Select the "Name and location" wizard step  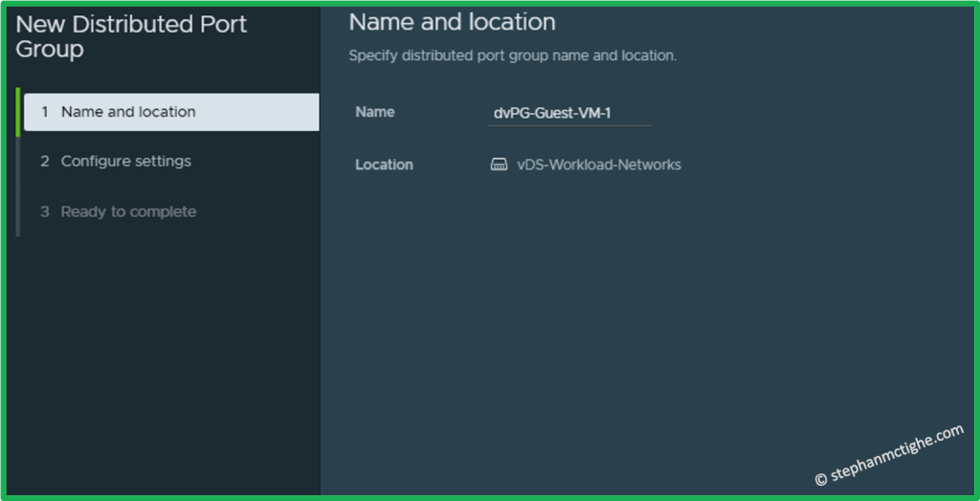coord(128,112)
